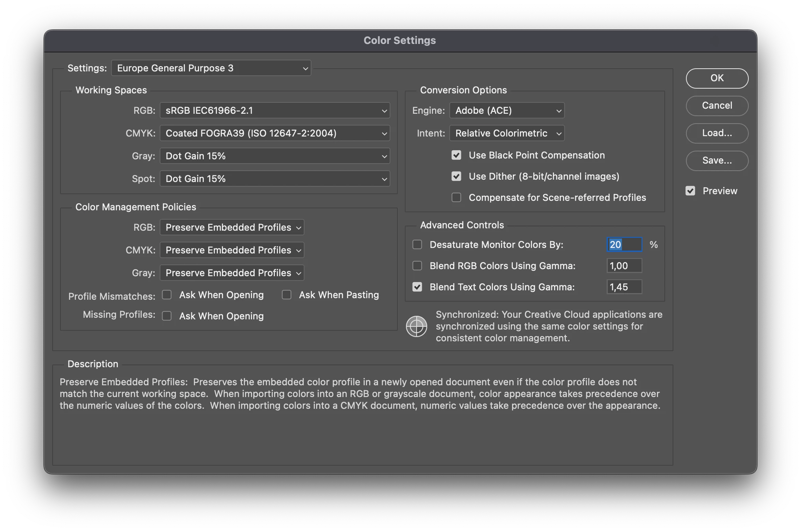Check Blend RGB Colors Using Gamma

point(417,266)
